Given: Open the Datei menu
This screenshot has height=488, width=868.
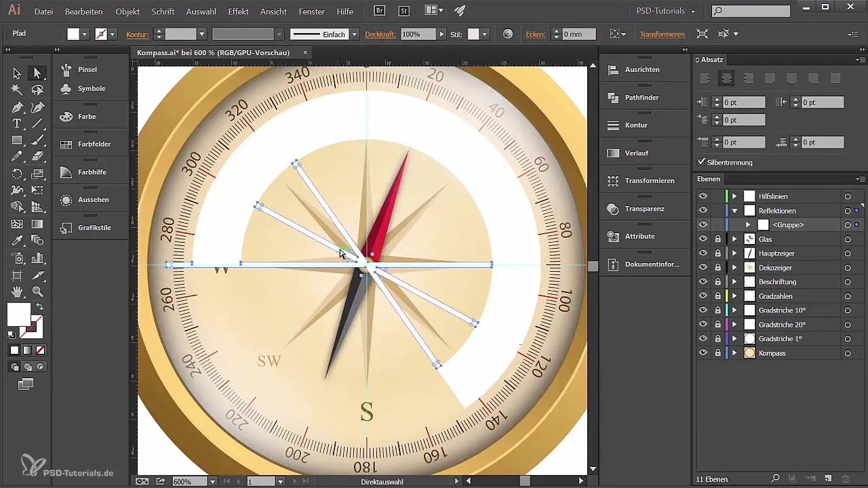Looking at the screenshot, I should pyautogui.click(x=43, y=12).
